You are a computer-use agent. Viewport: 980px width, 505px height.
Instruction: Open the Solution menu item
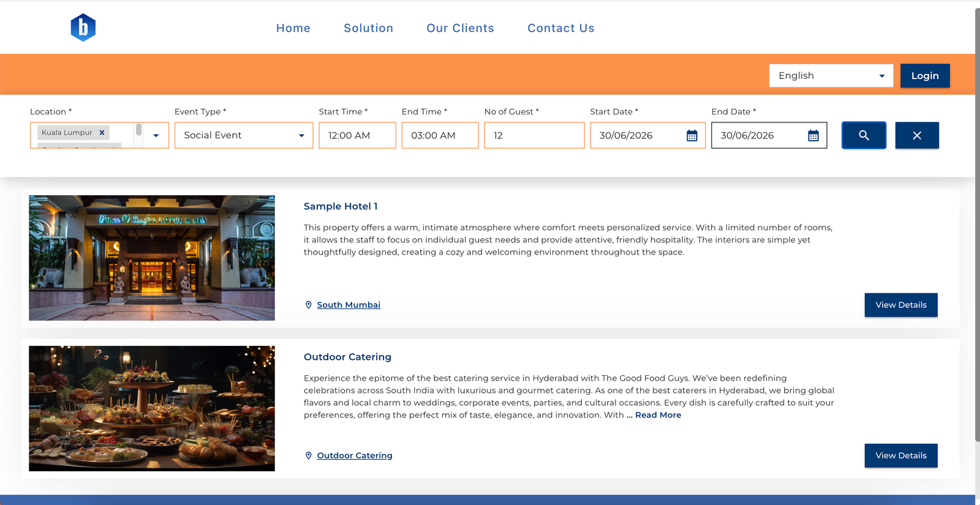pos(369,28)
